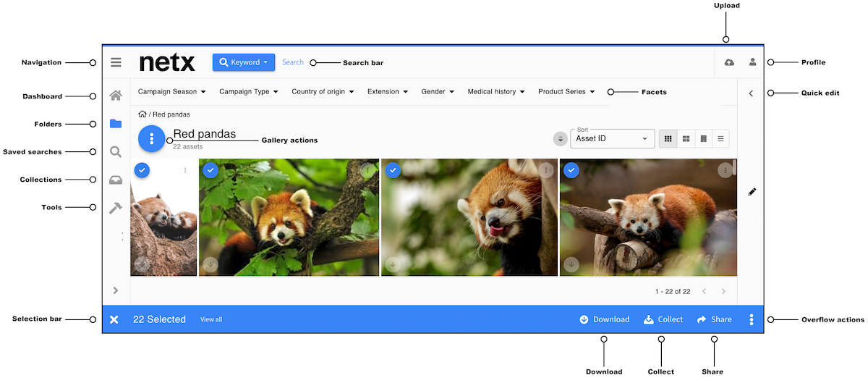Download the 22 selected assets
This screenshot has height=378, width=868.
[x=605, y=319]
